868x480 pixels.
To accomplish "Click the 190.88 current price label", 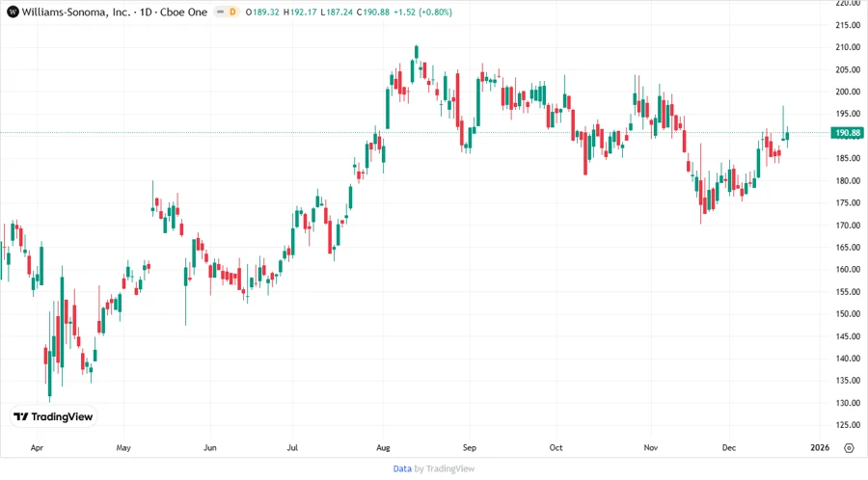I will click(x=848, y=133).
